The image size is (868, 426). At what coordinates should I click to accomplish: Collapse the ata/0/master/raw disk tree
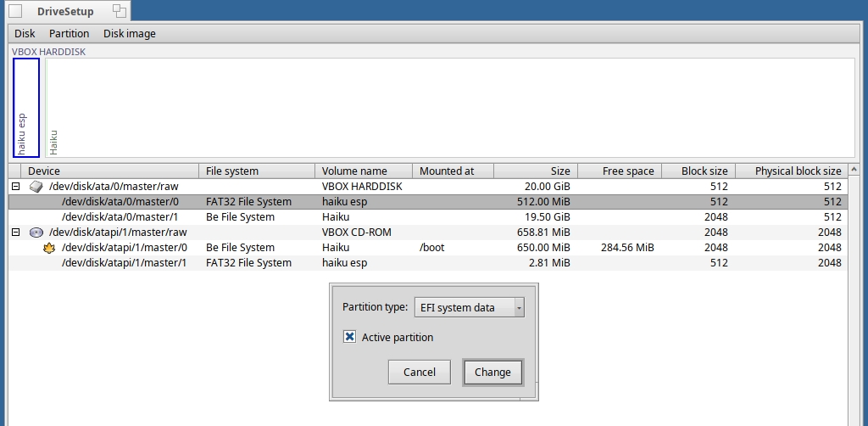(15, 187)
